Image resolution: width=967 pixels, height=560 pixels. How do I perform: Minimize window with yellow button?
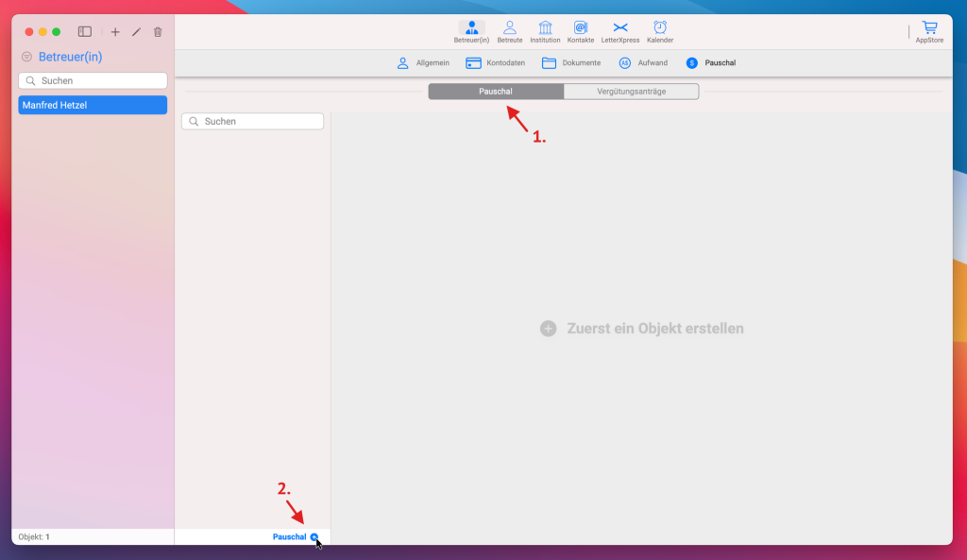click(42, 31)
